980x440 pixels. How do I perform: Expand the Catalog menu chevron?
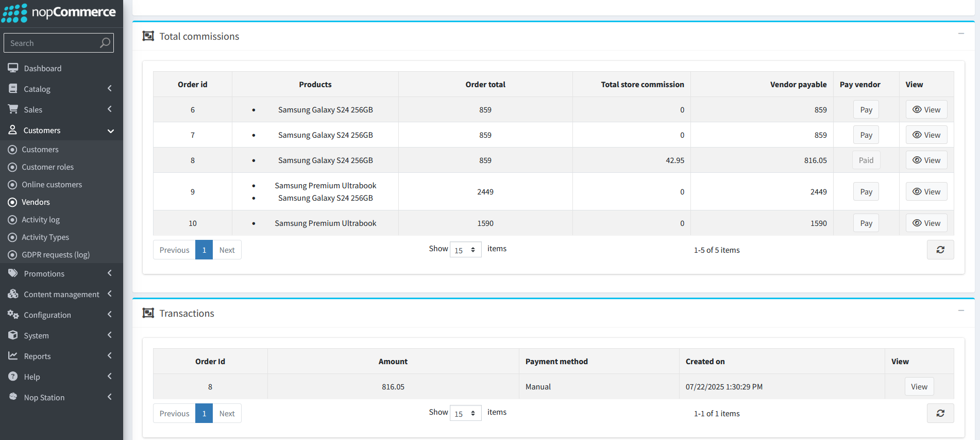[110, 89]
